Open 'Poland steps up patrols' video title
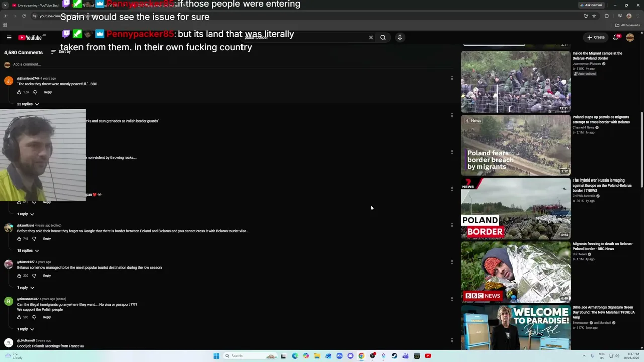This screenshot has height=362, width=644. (601, 120)
